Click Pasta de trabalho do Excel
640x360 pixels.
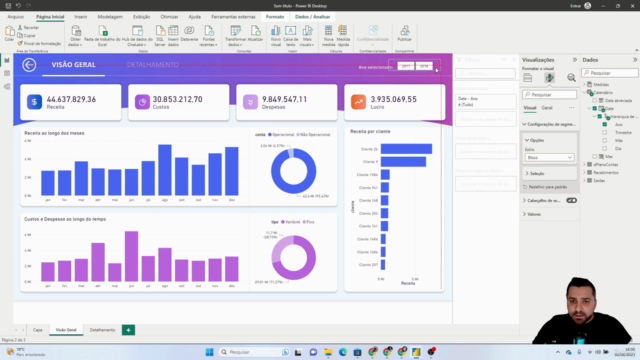(x=102, y=36)
